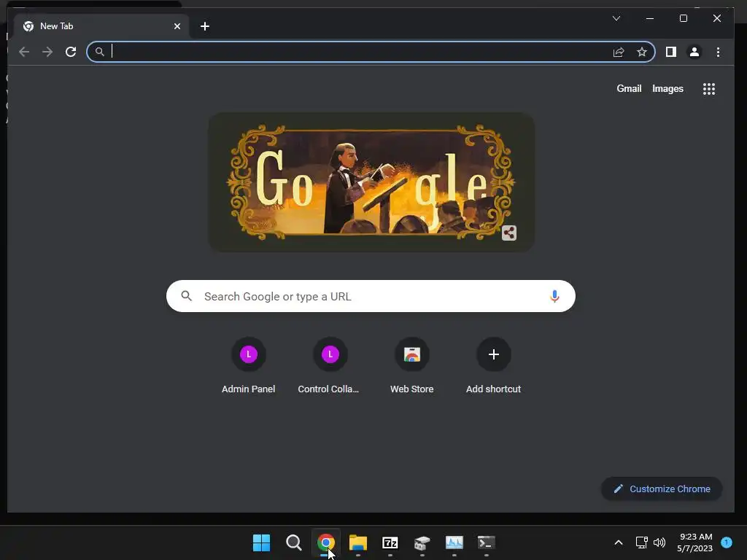The width and height of the screenshot is (747, 560).
Task: Open the performance monitor taskbar app
Action: [454, 542]
